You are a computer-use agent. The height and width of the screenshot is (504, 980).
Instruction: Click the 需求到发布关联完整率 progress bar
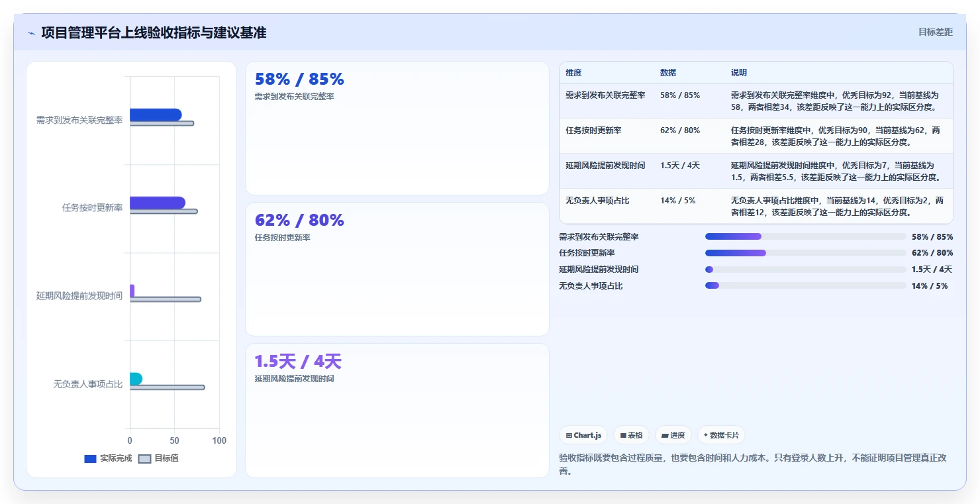pos(805,236)
